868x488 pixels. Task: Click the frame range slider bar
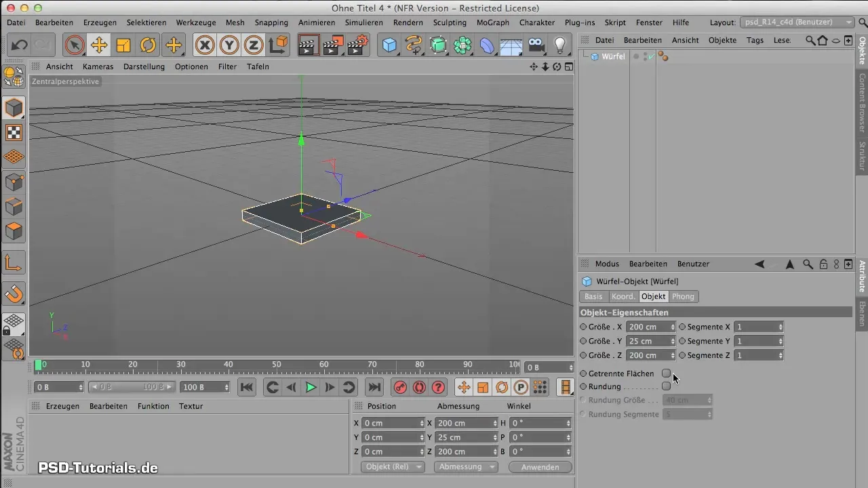point(132,387)
